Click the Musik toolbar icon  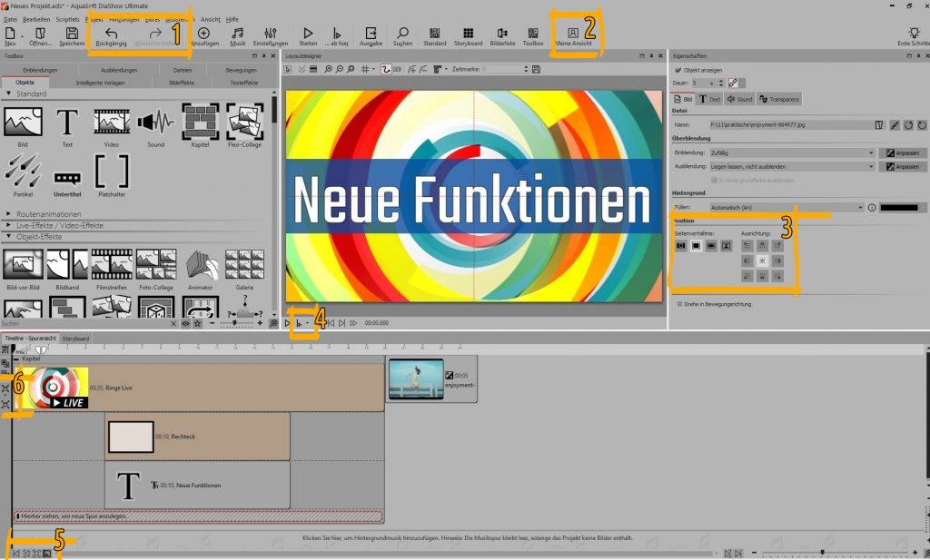coord(237,35)
